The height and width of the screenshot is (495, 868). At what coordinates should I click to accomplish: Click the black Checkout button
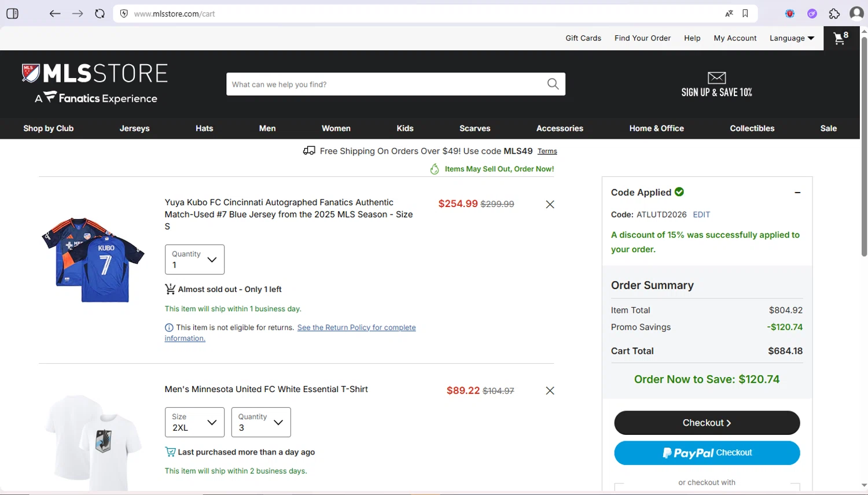[707, 423]
